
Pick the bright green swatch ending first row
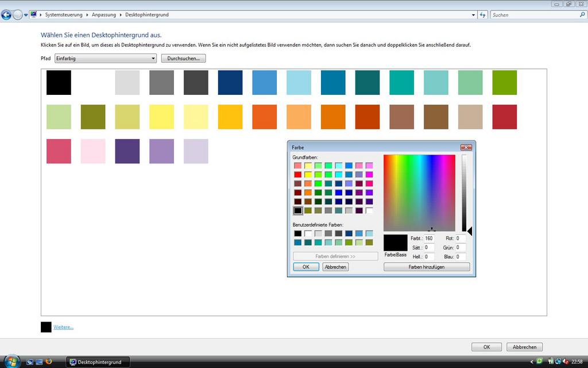coord(504,83)
